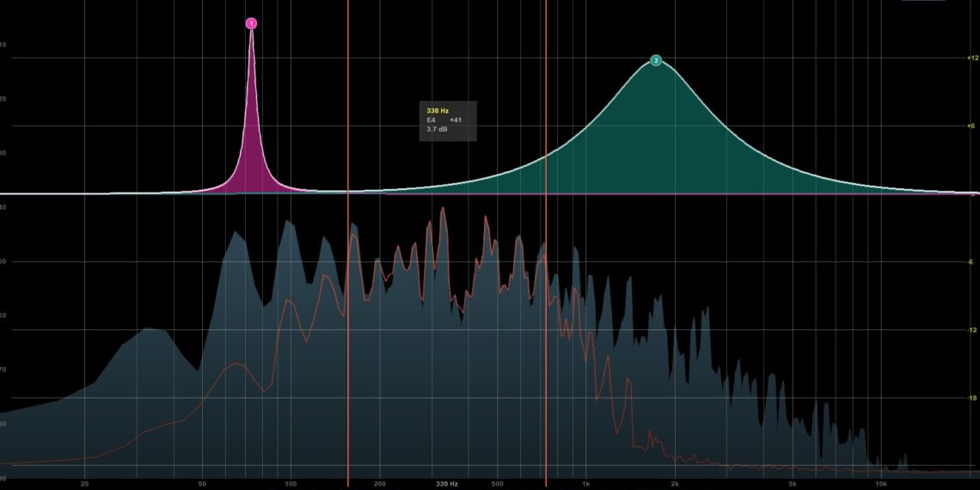Click the 2k frequency axis label
The width and height of the screenshot is (980, 490).
coord(676,484)
